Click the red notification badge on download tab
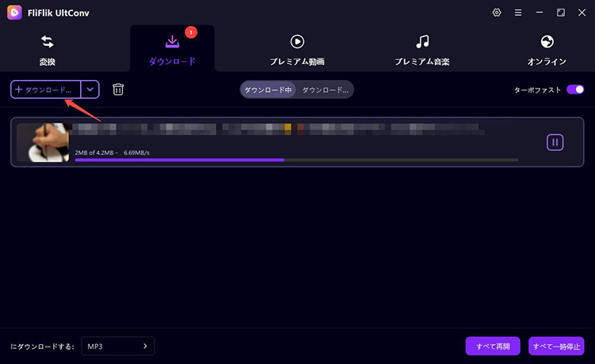This screenshot has height=364, width=595. (x=191, y=32)
